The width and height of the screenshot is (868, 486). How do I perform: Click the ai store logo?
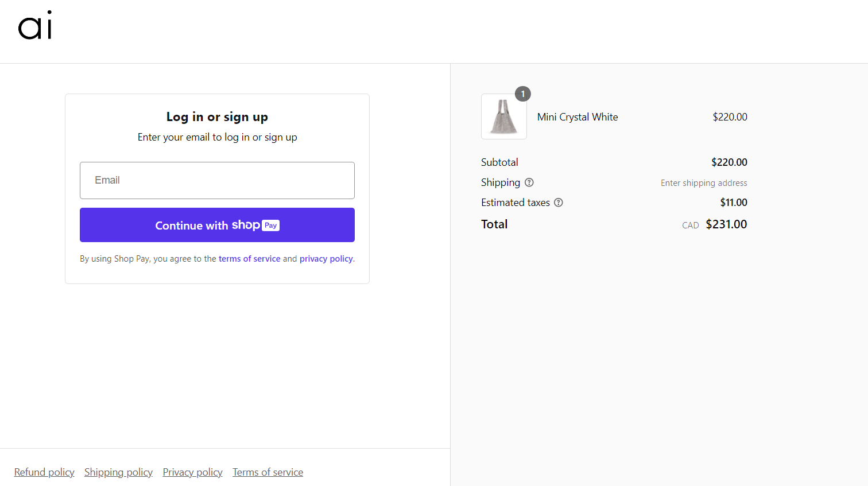[x=35, y=26]
